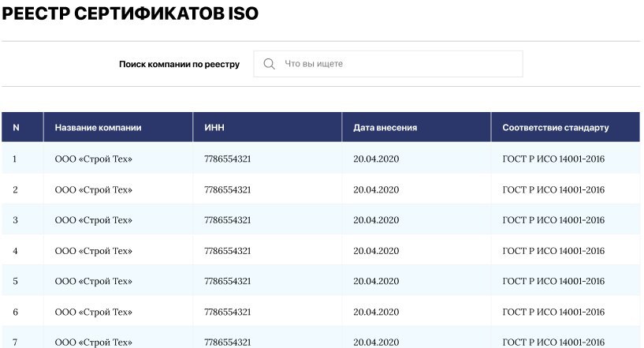
Task: Click the 'РЕЕСТР СЕРТИФИКАТОВ ISO' heading
Action: (130, 13)
